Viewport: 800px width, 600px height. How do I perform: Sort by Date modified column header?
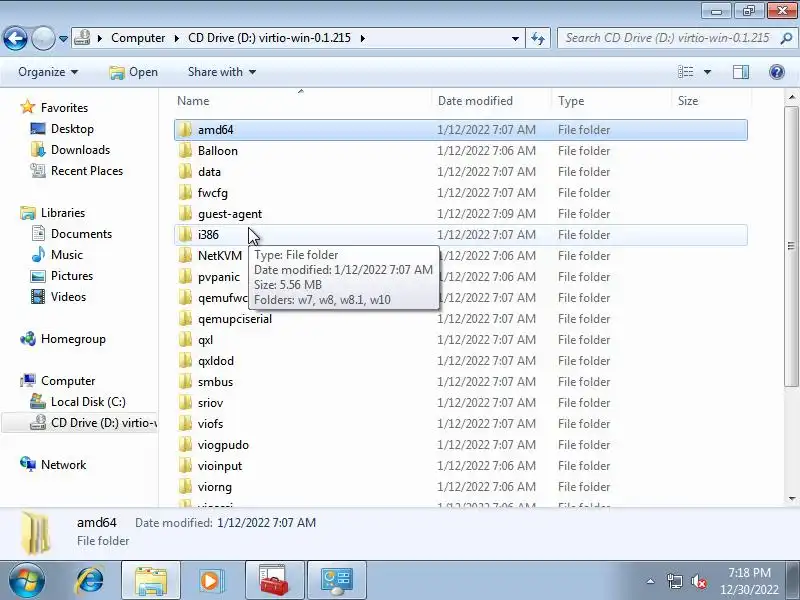491,101
